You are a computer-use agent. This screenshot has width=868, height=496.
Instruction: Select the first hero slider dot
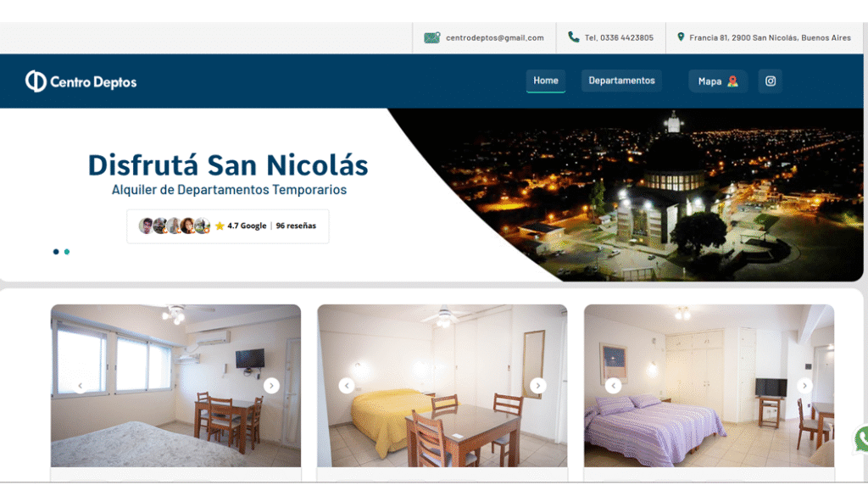[56, 252]
